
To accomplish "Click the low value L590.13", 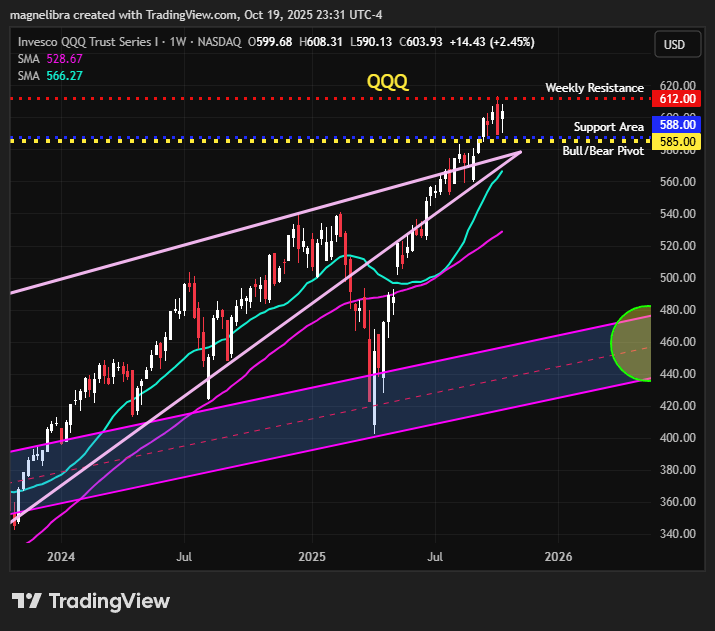I will 371,42.
